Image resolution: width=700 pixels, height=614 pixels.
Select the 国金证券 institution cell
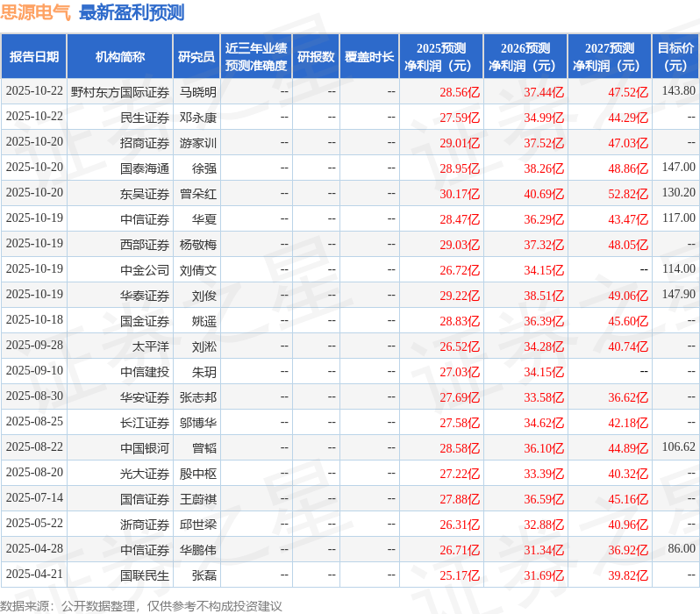coord(119,321)
